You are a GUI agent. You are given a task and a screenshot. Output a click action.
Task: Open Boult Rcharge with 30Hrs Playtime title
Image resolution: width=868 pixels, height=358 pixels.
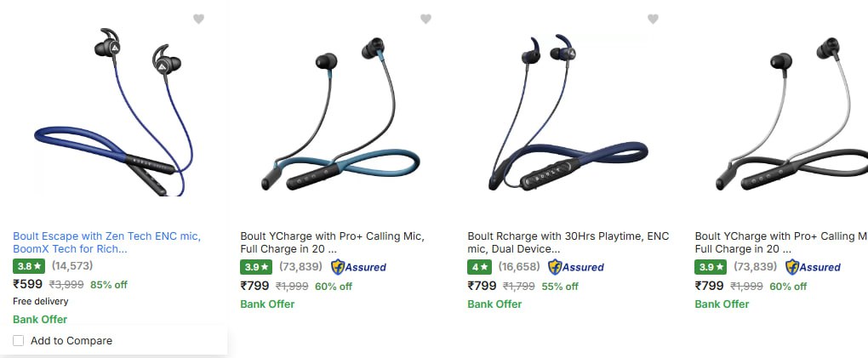(568, 242)
